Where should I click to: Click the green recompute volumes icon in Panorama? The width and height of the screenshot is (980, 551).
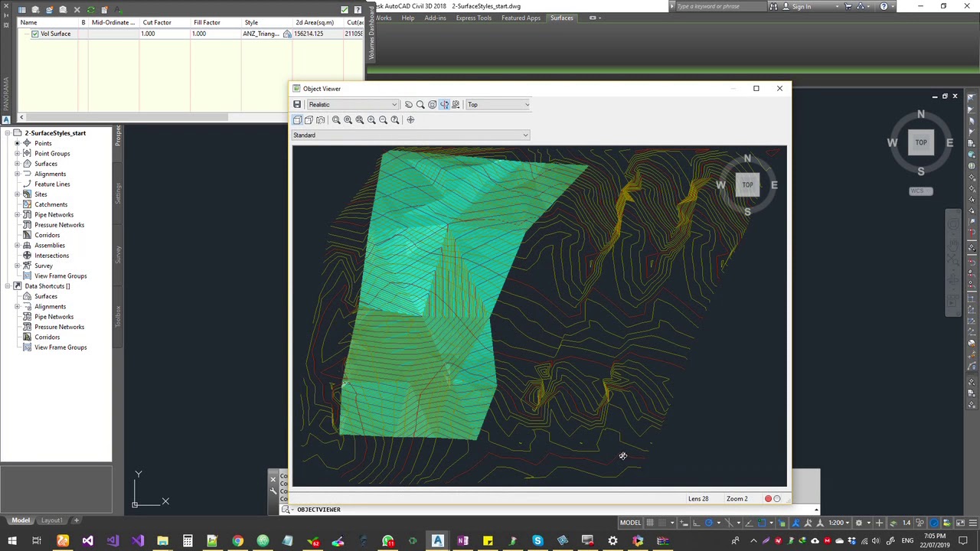pyautogui.click(x=90, y=10)
